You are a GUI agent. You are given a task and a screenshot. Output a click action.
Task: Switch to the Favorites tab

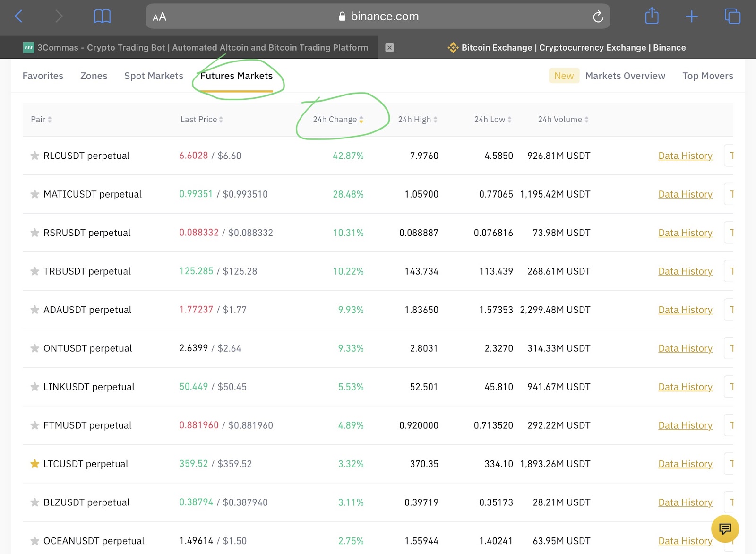point(43,76)
